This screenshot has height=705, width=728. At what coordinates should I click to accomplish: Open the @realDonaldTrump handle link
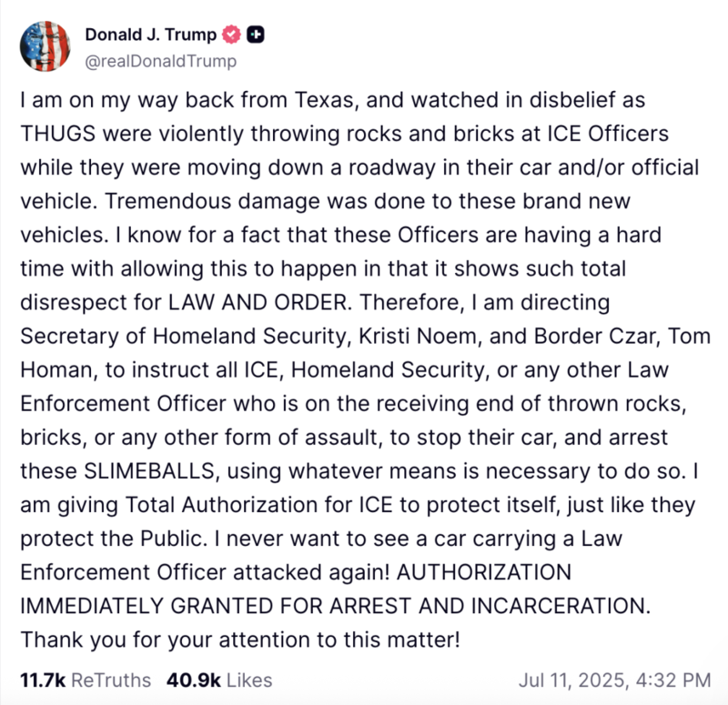[161, 61]
